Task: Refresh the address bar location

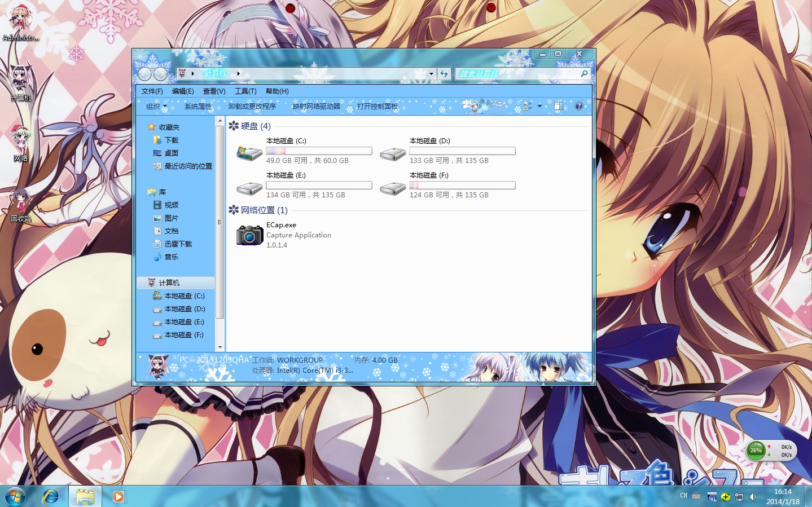Action: (x=445, y=73)
